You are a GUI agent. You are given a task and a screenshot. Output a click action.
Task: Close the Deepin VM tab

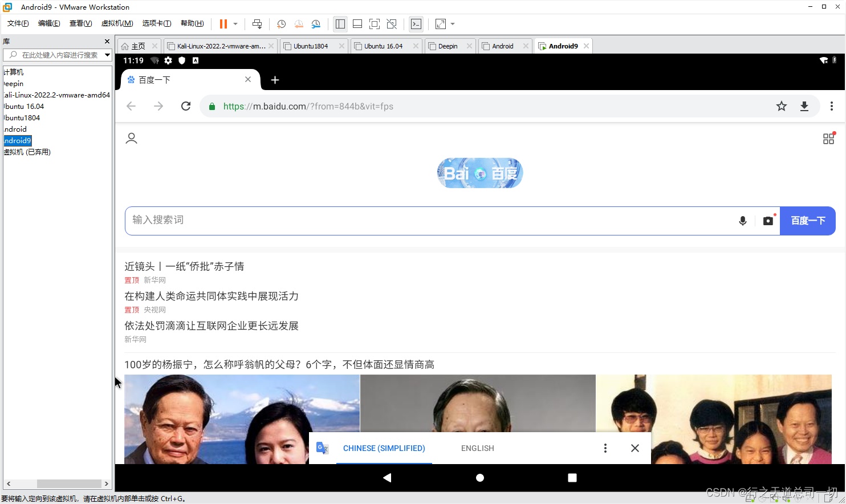[469, 46]
